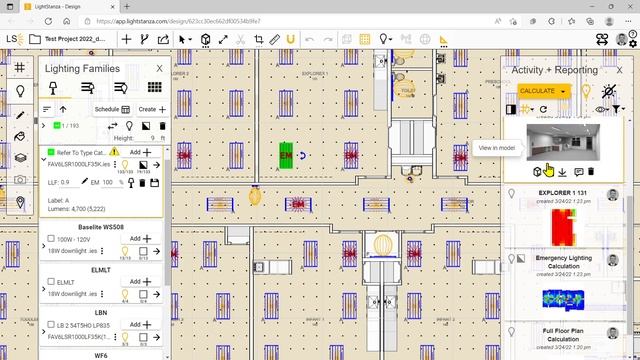This screenshot has width=640, height=360.
Task: Click the share export arrow icon
Action: [x=163, y=39]
